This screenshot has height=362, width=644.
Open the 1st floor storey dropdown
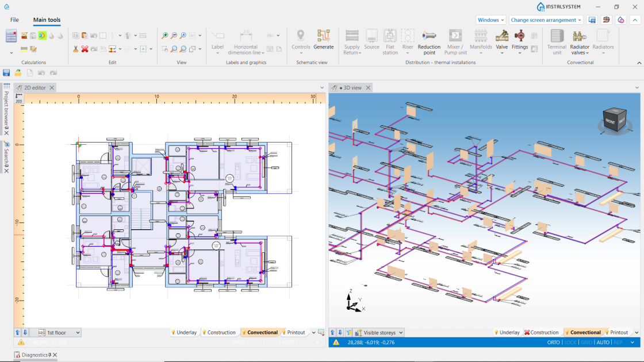59,333
